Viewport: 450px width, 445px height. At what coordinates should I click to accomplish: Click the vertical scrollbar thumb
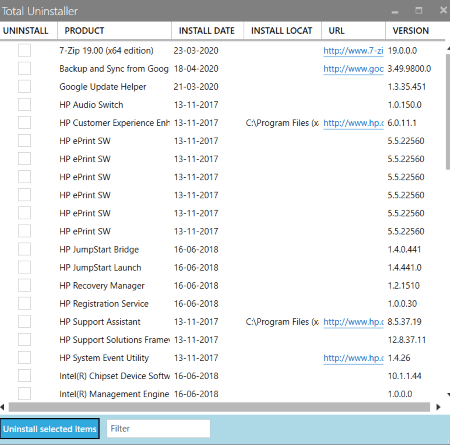click(x=448, y=112)
